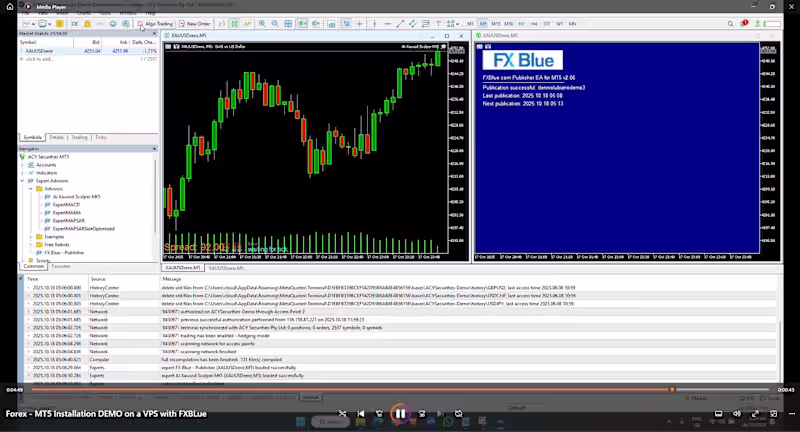
Task: Click the search magnifier icon in MT5 toolbar
Action: pos(731,24)
